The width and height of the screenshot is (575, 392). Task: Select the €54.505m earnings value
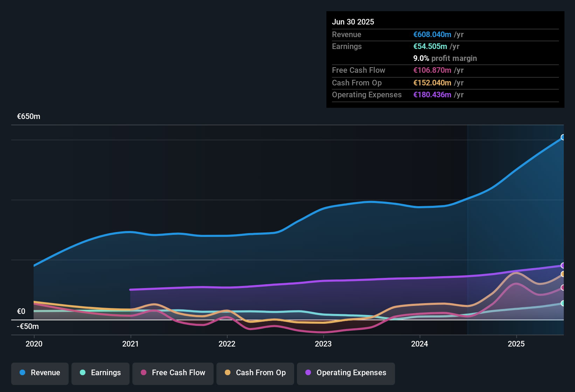pyautogui.click(x=430, y=47)
